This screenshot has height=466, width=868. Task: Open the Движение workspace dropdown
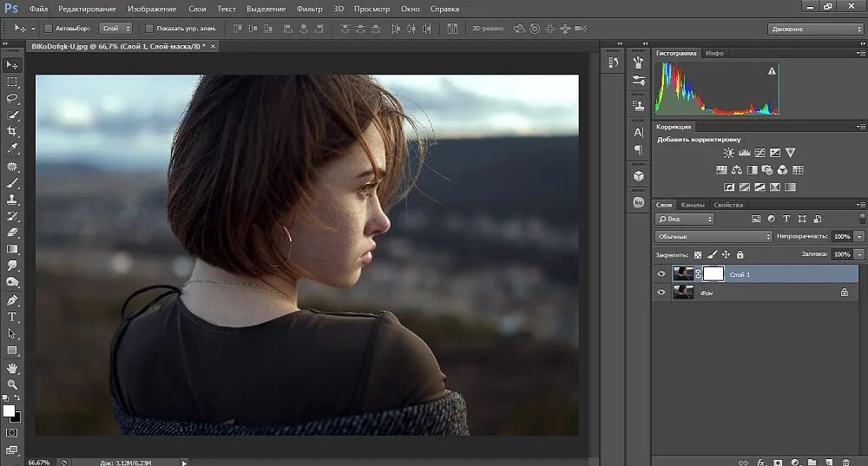pos(815,29)
